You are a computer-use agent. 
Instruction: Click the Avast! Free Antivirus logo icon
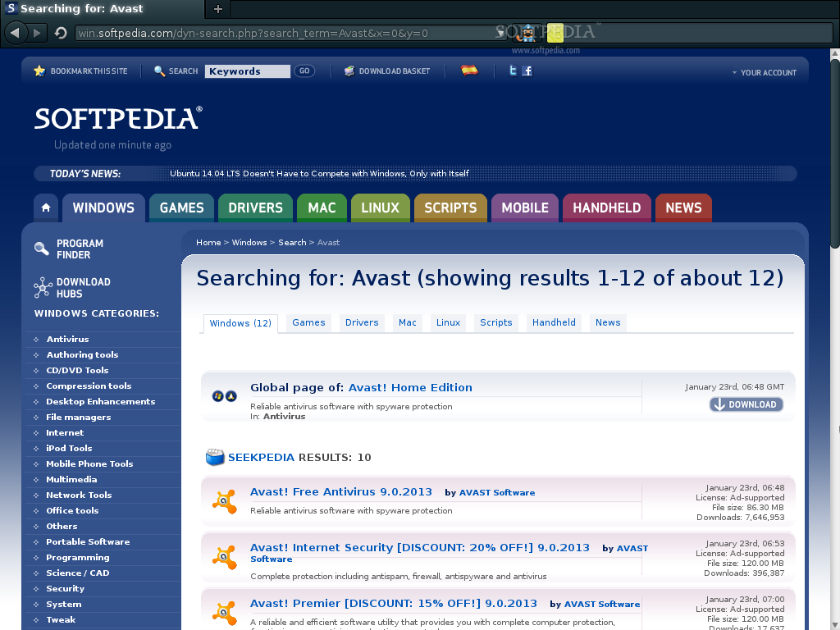(225, 501)
